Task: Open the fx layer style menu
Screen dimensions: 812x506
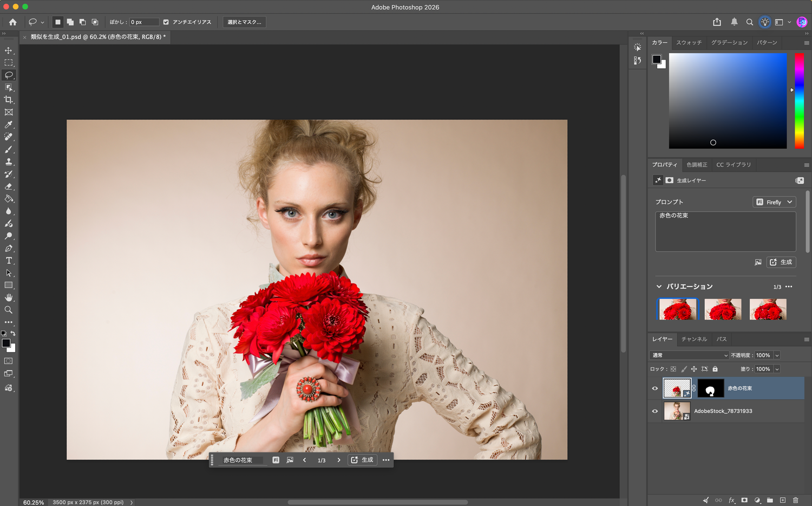Action: pos(732,500)
